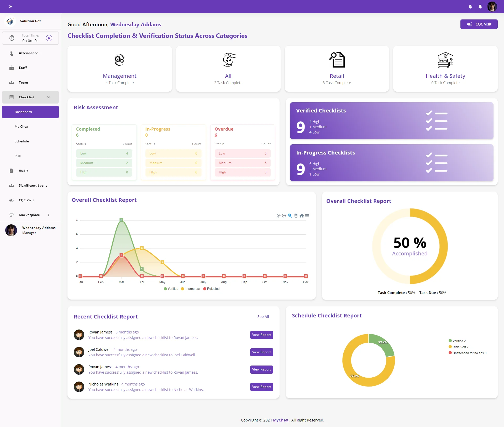The height and width of the screenshot is (427, 504).
Task: Toggle the Verified series in chart legend
Action: pyautogui.click(x=171, y=289)
